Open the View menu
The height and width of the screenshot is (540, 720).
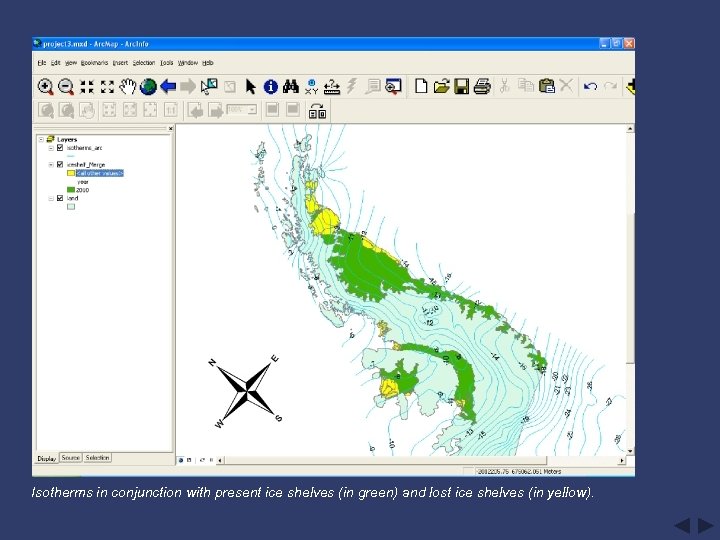pos(70,63)
